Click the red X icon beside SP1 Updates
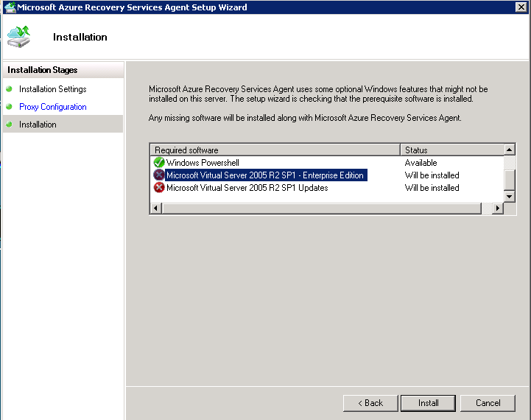 coord(159,188)
